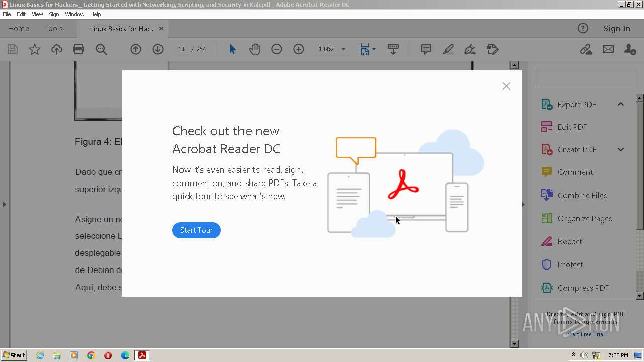The image size is (644, 362).
Task: Click tools pane scrollbar down arrow
Action: (640, 296)
